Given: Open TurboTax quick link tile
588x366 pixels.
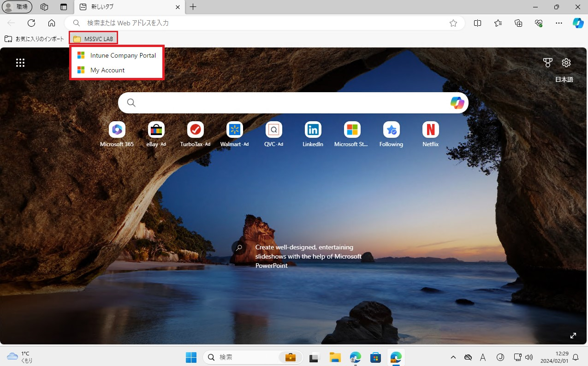Looking at the screenshot, I should coord(196,135).
